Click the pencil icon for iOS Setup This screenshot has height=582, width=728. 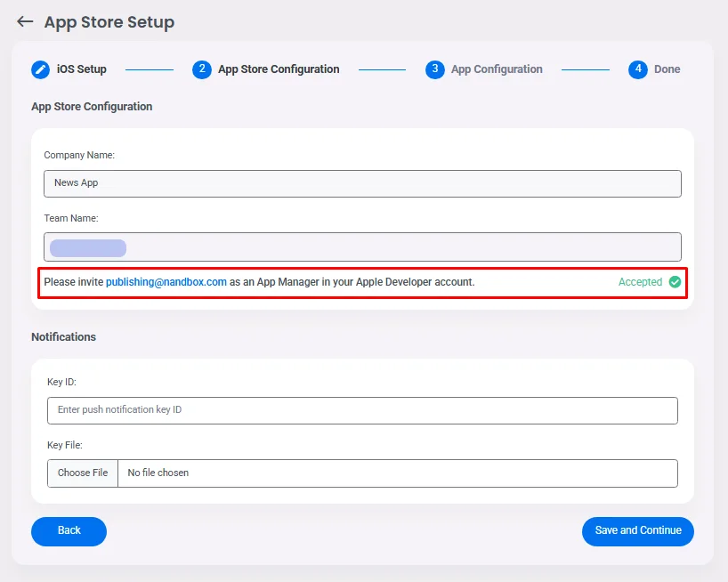[41, 69]
